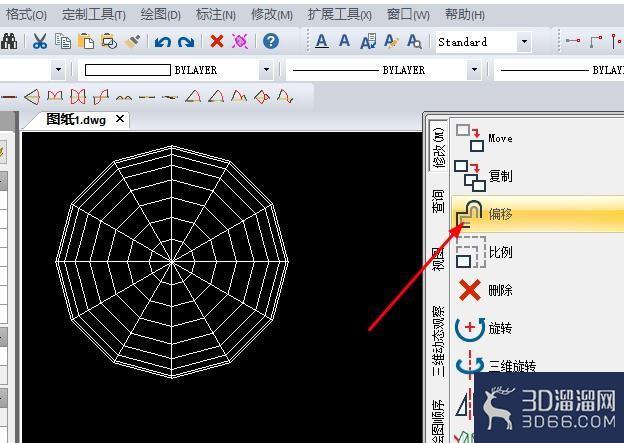Open the color BYLAYER dropdown arrow

coord(266,70)
